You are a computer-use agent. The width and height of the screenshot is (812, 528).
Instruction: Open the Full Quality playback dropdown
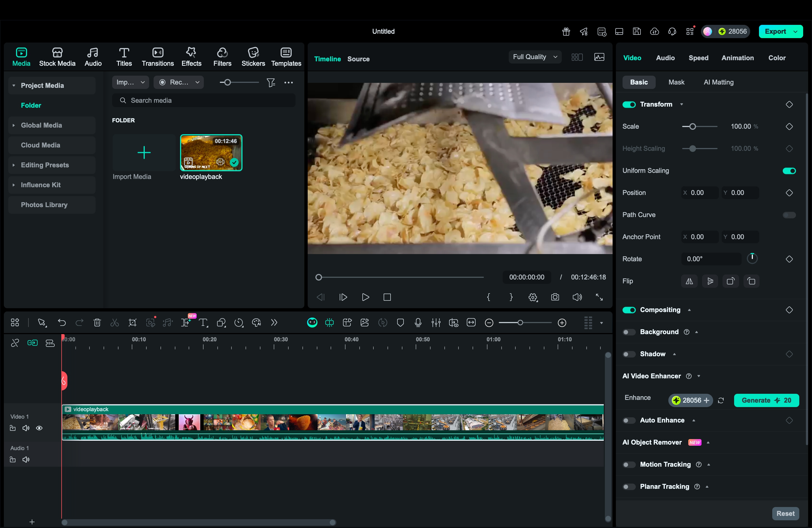[x=534, y=57]
